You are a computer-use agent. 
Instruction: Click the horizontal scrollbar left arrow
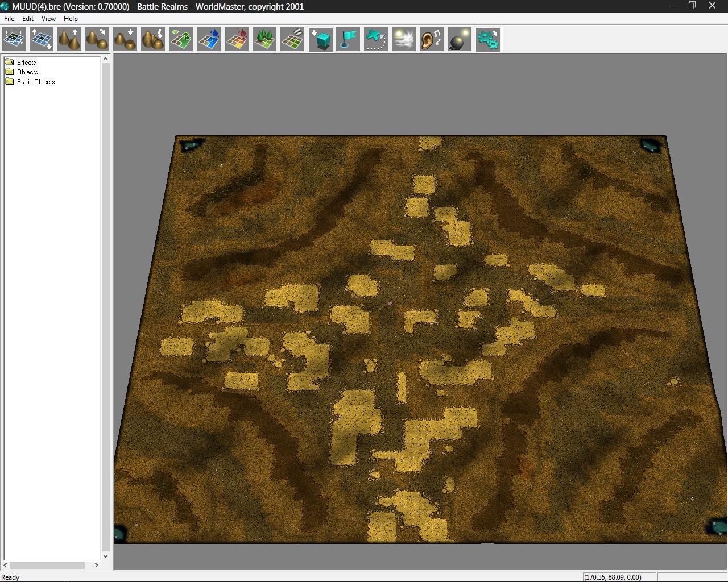tap(6, 566)
